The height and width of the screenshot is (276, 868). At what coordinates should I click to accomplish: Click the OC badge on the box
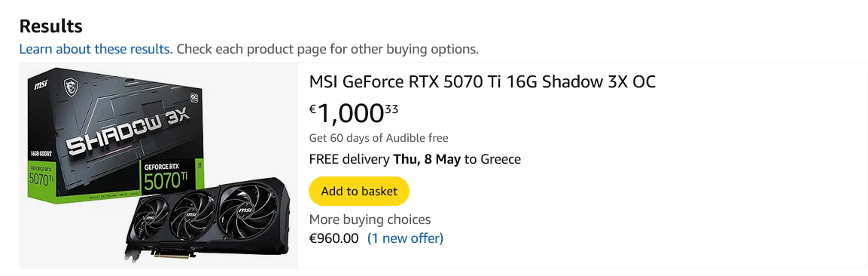(x=193, y=97)
